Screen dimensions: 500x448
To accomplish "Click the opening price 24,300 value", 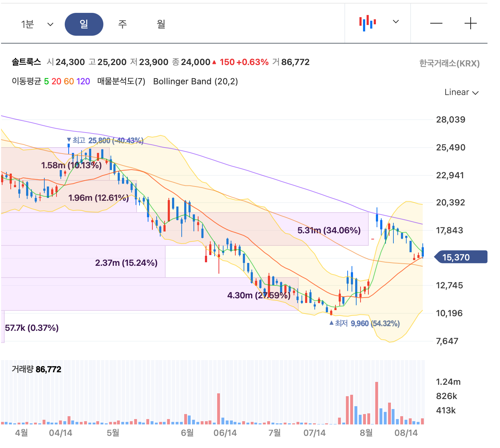I will [x=70, y=62].
